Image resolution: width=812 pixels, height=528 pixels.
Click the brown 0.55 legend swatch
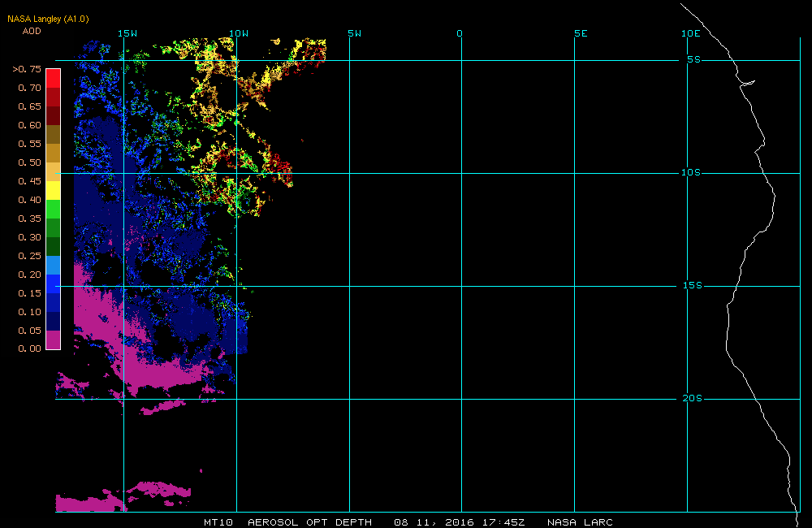tap(54, 134)
